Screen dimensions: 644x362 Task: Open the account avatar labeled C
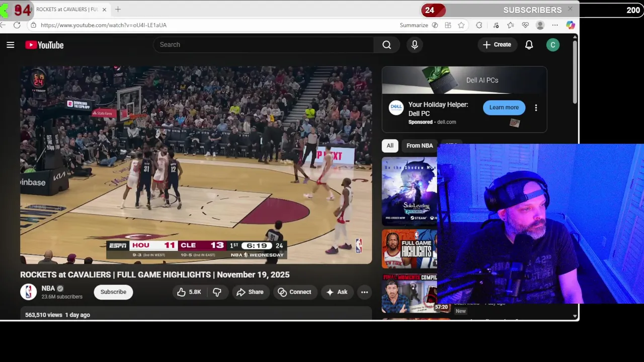click(x=552, y=45)
